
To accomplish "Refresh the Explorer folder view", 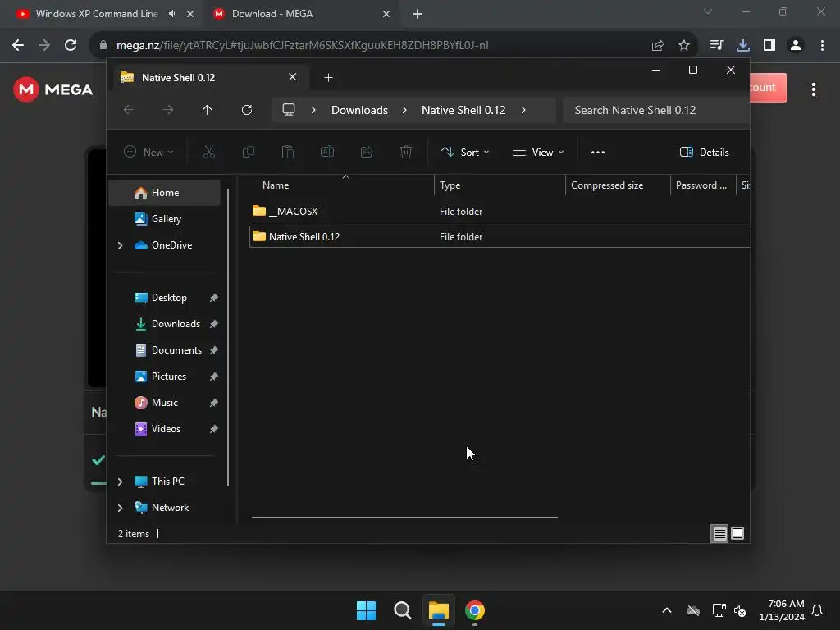I will pyautogui.click(x=246, y=110).
